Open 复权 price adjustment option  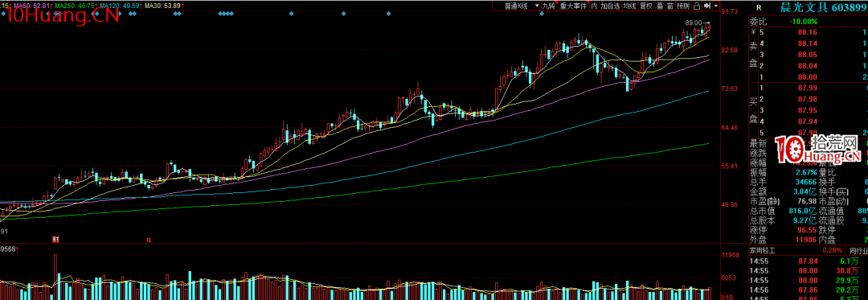click(x=646, y=6)
